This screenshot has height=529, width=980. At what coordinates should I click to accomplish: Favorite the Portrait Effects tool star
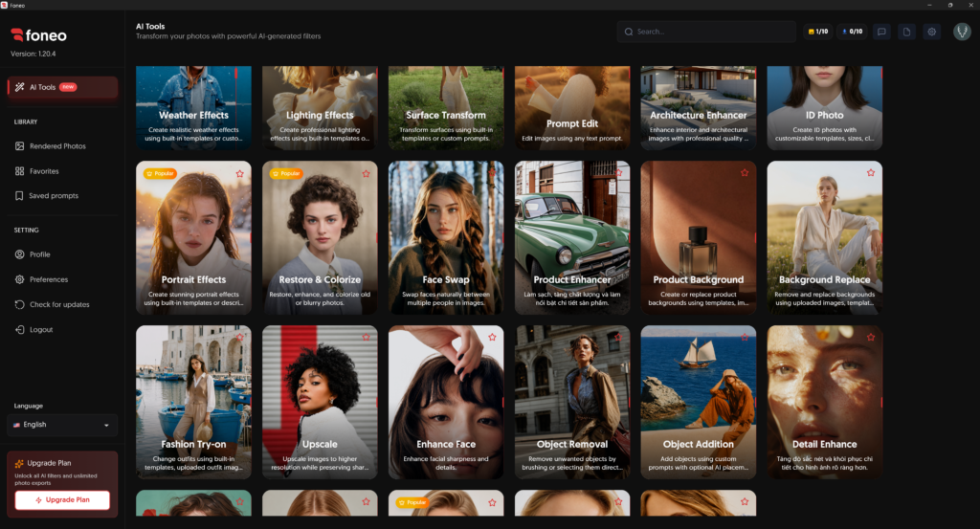[240, 174]
